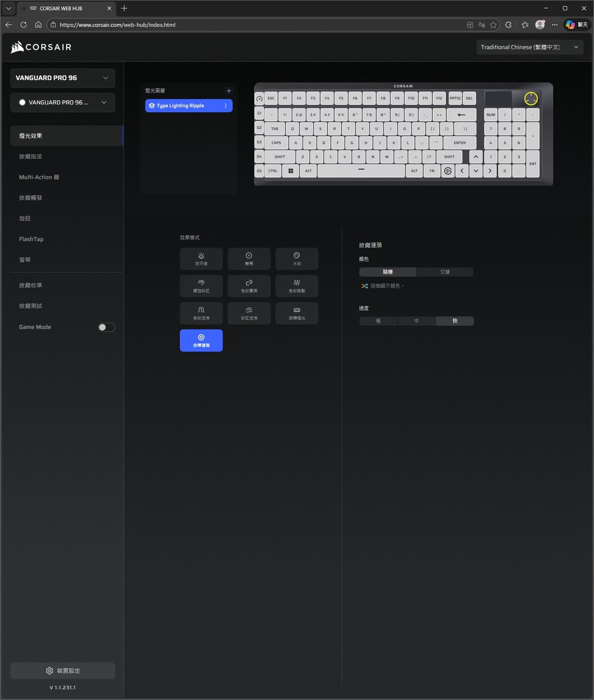Click the Windows logo key on keyboard

(290, 171)
